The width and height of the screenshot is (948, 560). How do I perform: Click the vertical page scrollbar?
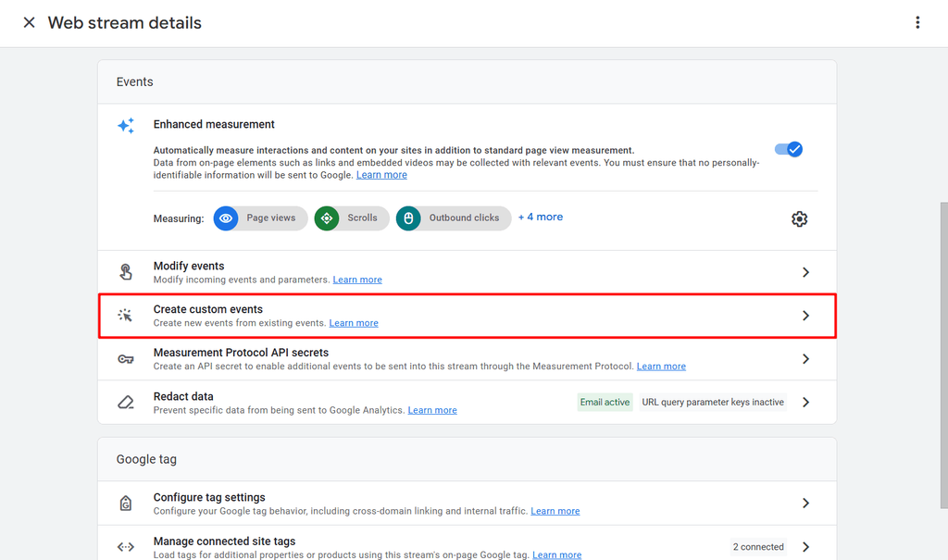coord(943,355)
